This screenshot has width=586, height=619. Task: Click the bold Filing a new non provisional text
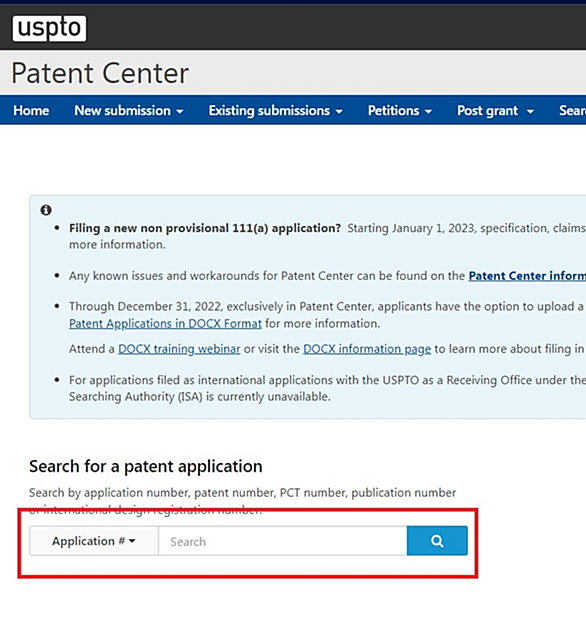[x=205, y=228]
